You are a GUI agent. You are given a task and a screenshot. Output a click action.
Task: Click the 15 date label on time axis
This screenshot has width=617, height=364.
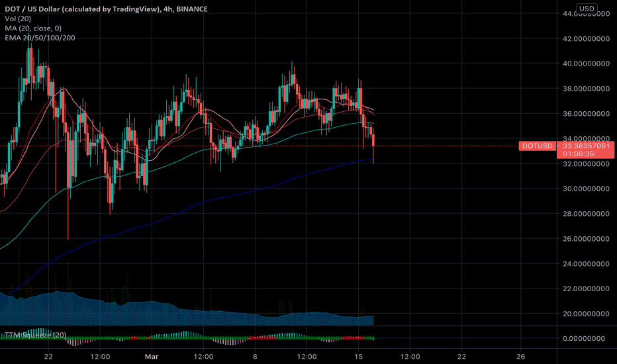pyautogui.click(x=358, y=357)
